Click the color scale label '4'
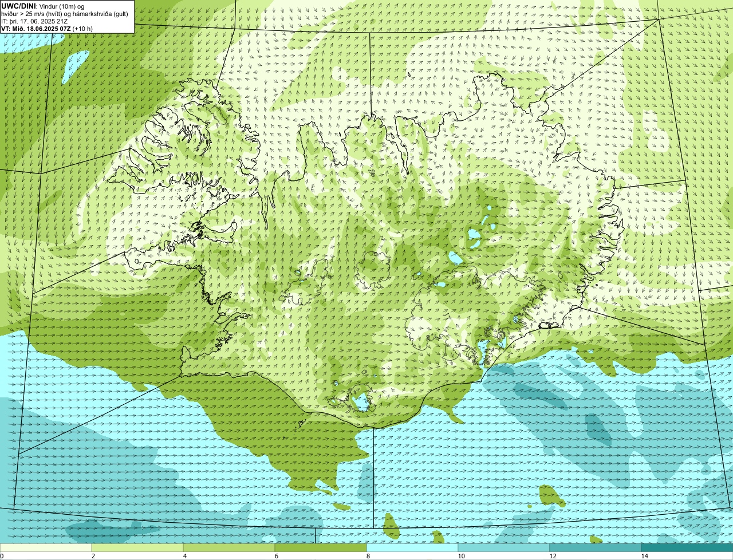Image resolution: width=733 pixels, height=560 pixels. point(185,556)
